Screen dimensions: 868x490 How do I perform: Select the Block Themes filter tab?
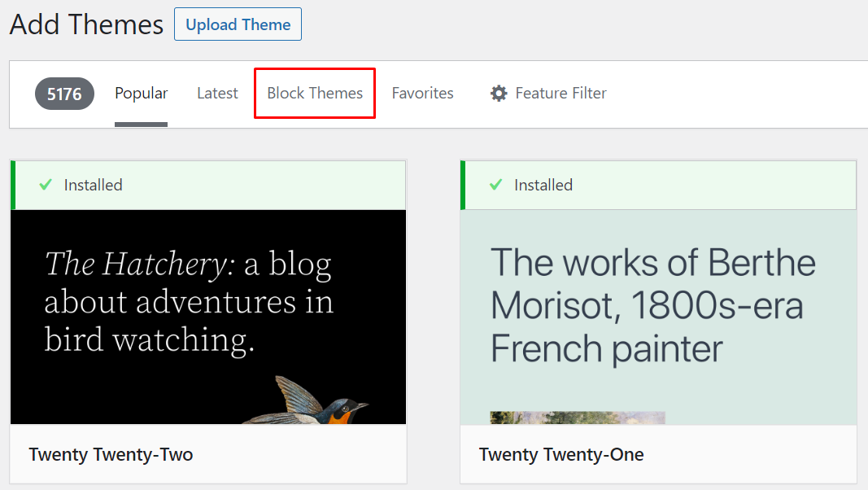pyautogui.click(x=314, y=93)
